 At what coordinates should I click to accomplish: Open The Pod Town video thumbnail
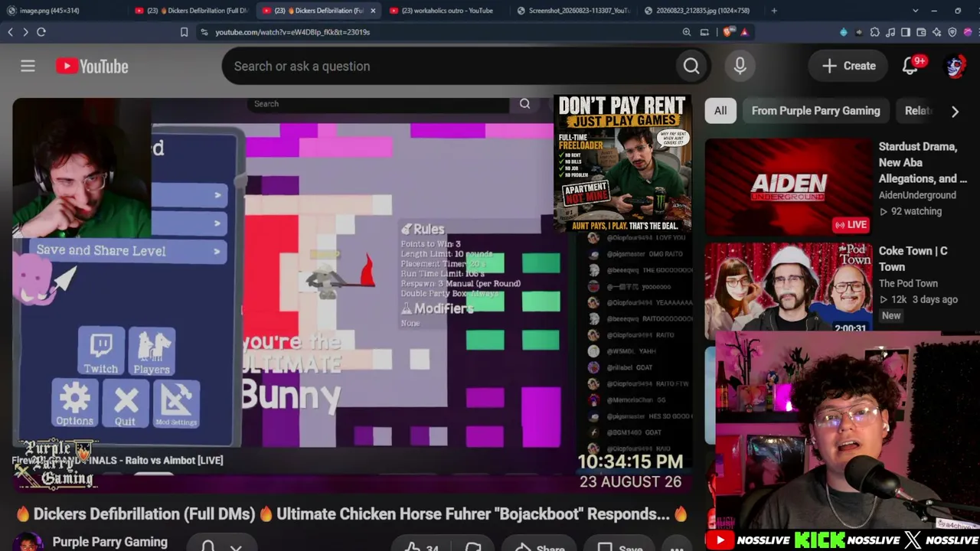coord(788,289)
